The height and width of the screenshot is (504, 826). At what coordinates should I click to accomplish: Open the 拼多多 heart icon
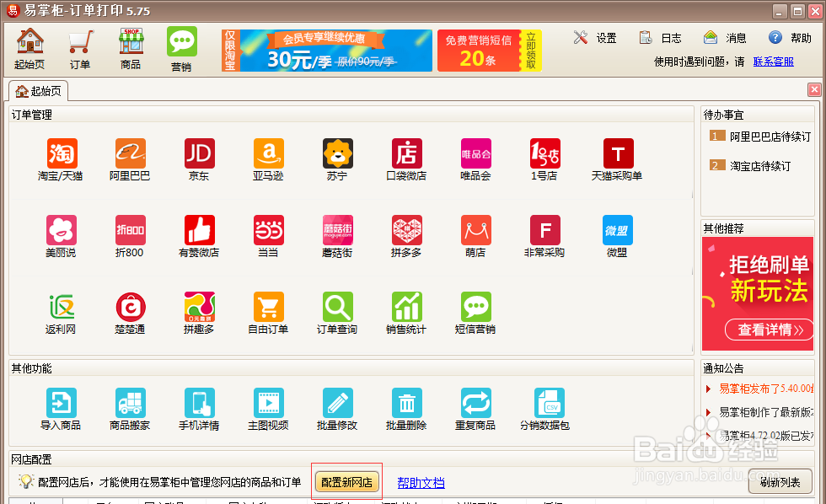pyautogui.click(x=406, y=230)
